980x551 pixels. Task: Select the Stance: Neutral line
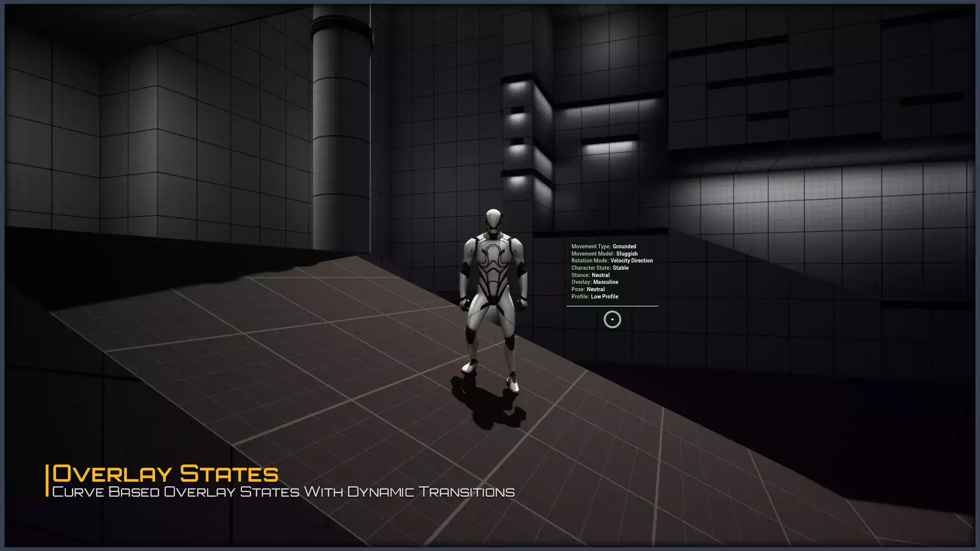(x=590, y=275)
